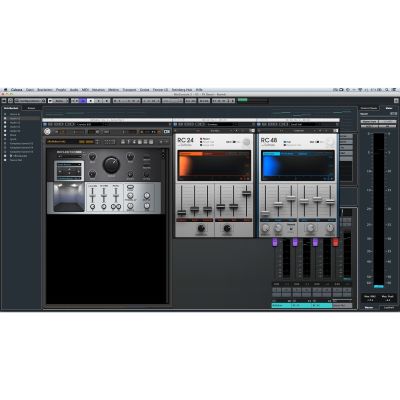
Task: Click the purple highlighted toolbar button
Action: (83, 100)
